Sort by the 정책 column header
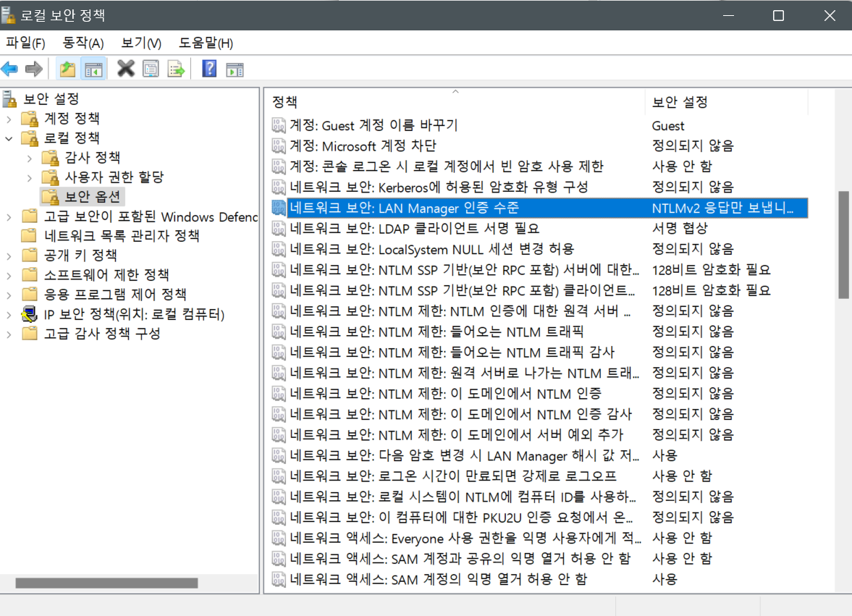852x616 pixels. click(x=456, y=101)
